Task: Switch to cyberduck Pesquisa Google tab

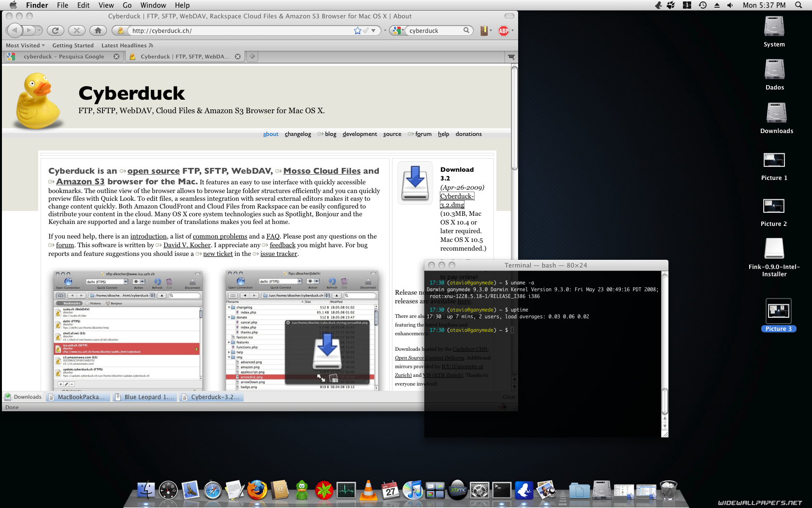Action: pyautogui.click(x=63, y=57)
